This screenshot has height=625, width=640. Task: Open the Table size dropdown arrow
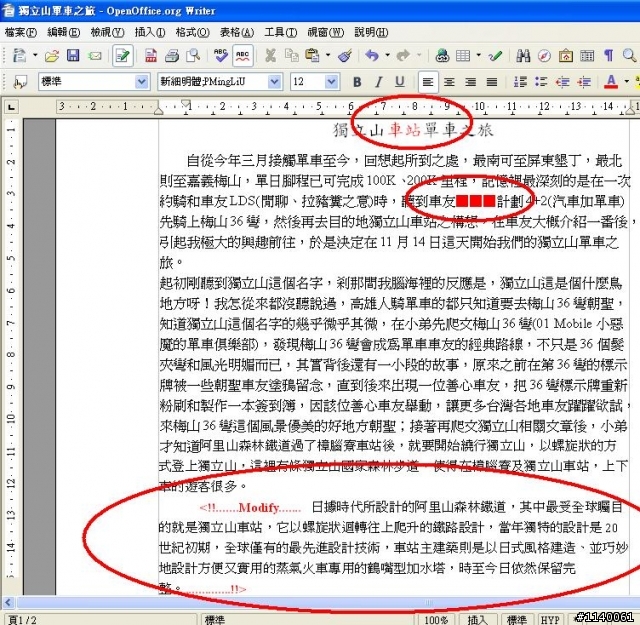478,55
